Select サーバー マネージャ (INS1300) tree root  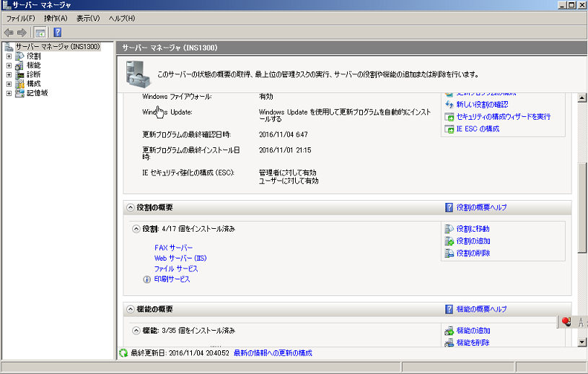(x=58, y=47)
